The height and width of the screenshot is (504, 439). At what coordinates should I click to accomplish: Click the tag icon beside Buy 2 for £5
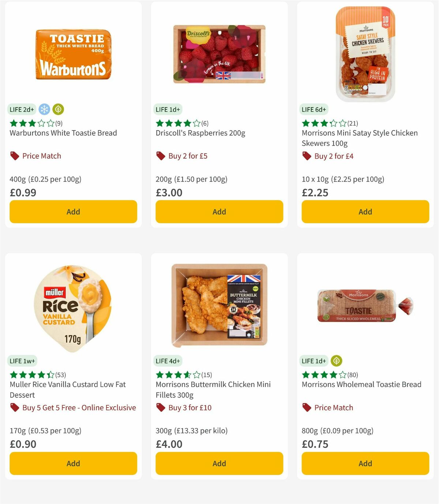160,156
